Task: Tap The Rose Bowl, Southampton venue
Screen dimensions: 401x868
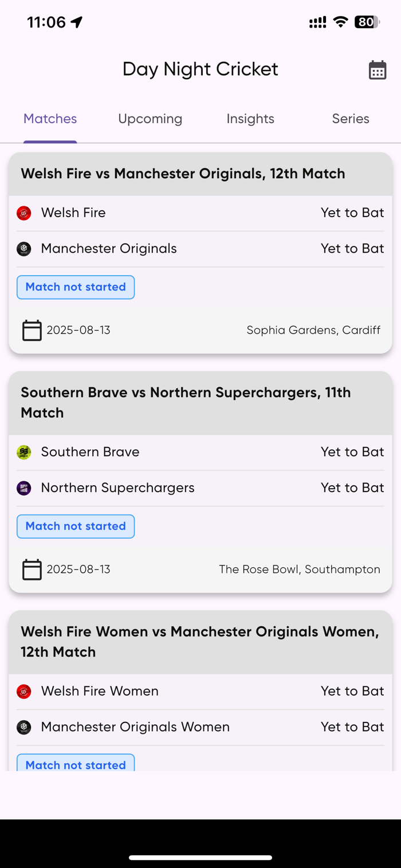Action: tap(300, 569)
